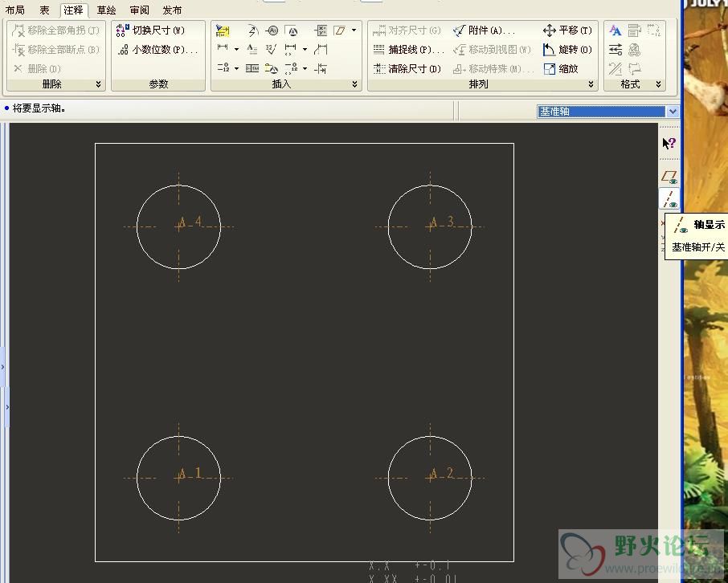728x583 pixels.
Task: Click the inward arrows dimension icon
Action: point(321,69)
